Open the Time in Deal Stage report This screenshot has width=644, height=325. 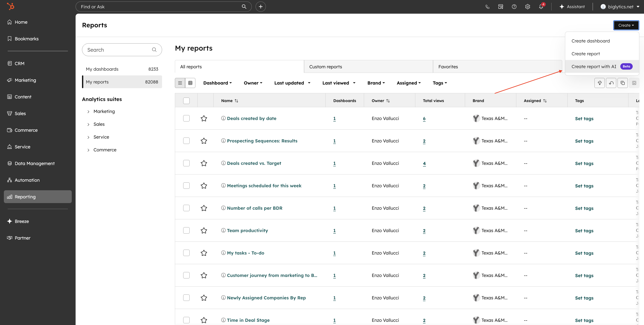248,320
